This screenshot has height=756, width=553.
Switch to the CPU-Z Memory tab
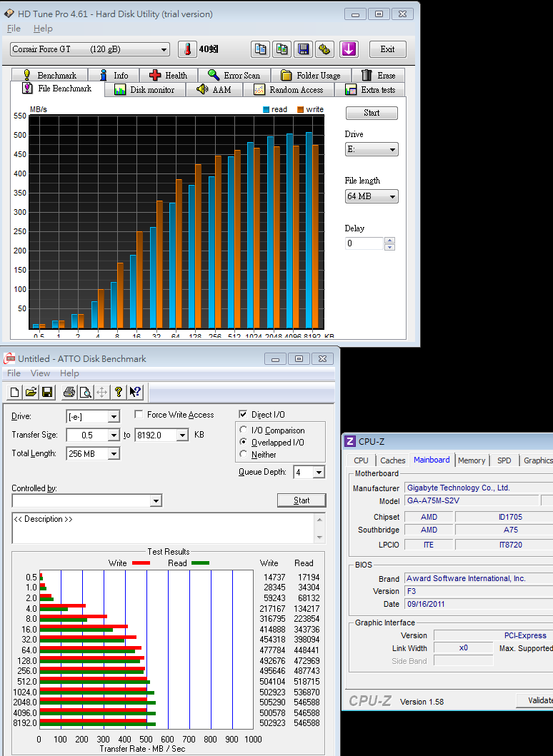coord(472,460)
